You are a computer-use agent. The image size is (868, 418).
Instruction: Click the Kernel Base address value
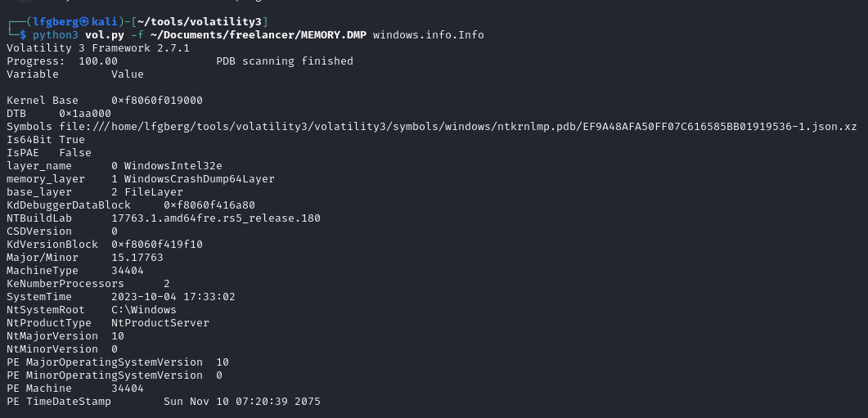tap(157, 101)
